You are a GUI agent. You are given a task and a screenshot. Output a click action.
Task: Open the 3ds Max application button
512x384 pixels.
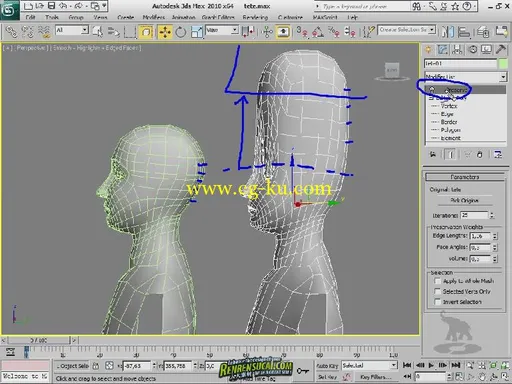[x=9, y=10]
